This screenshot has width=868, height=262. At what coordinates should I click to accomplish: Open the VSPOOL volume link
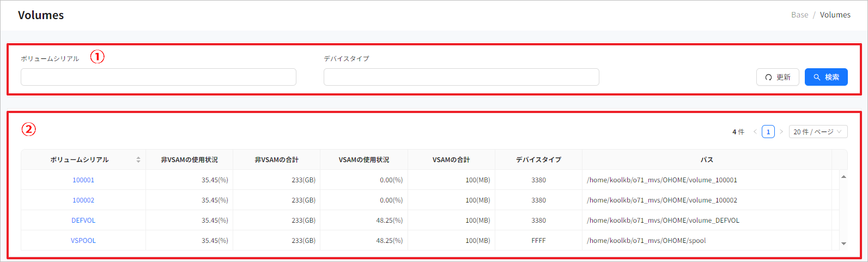point(83,241)
